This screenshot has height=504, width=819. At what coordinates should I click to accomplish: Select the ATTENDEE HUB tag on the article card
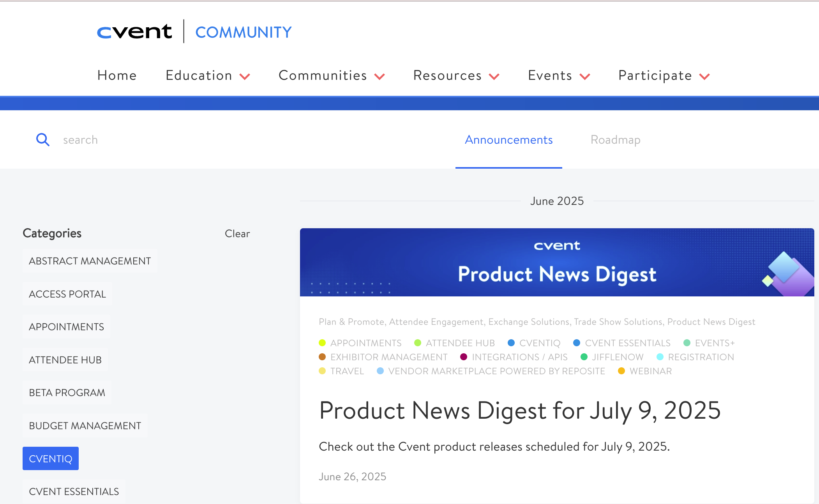point(460,343)
